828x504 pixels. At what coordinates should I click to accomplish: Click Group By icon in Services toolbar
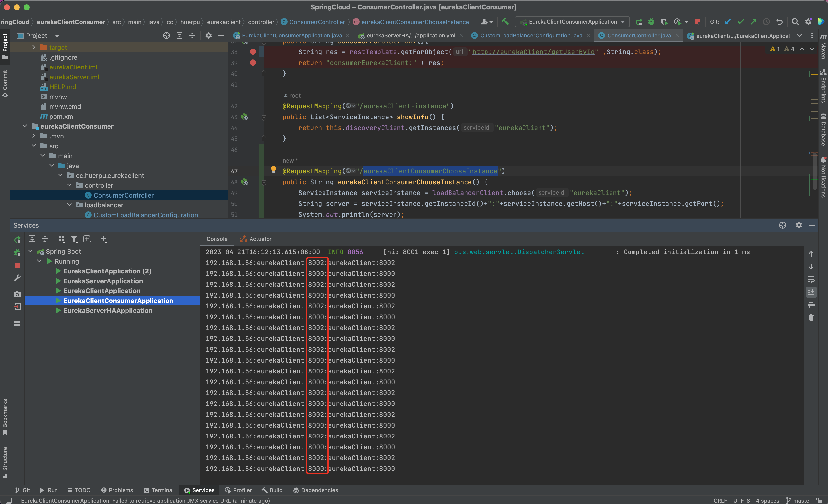(x=61, y=239)
